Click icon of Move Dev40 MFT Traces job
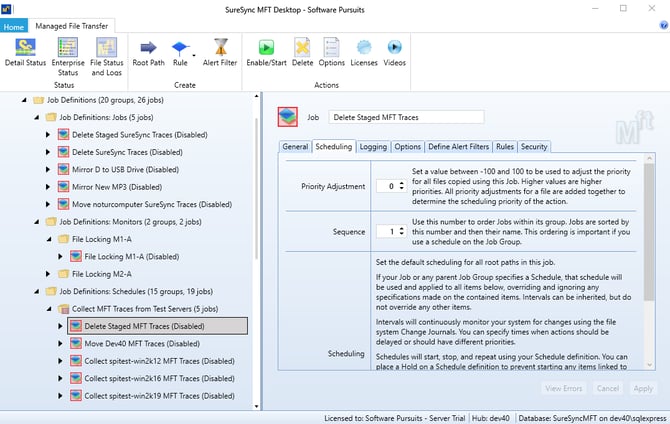The height and width of the screenshot is (424, 670). pyautogui.click(x=76, y=344)
